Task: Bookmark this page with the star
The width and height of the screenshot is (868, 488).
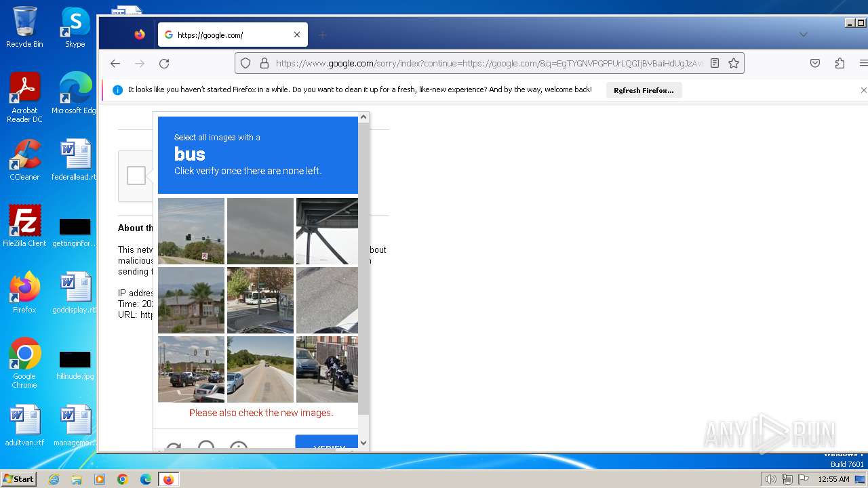Action: (x=733, y=63)
